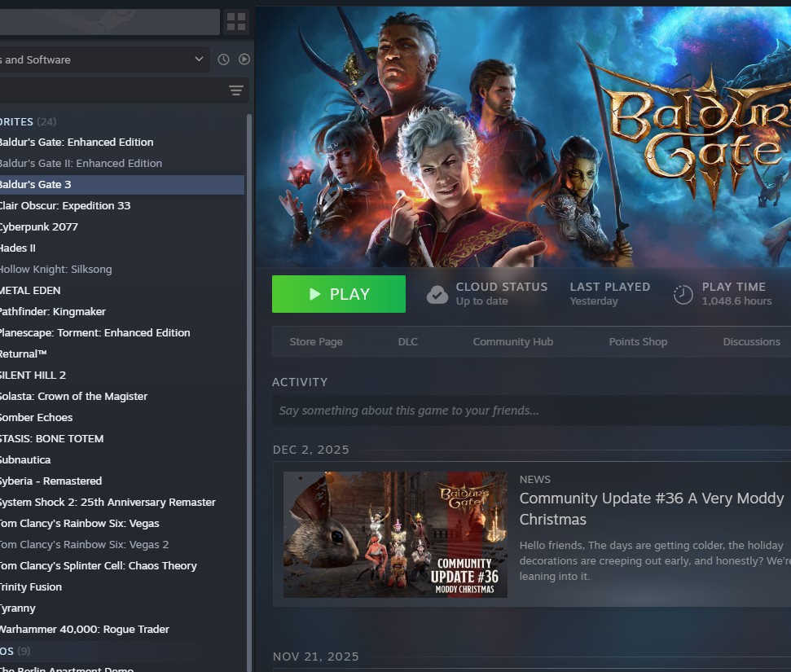Select Pathfinder: Kingmaker
The height and width of the screenshot is (672, 791).
122,312
